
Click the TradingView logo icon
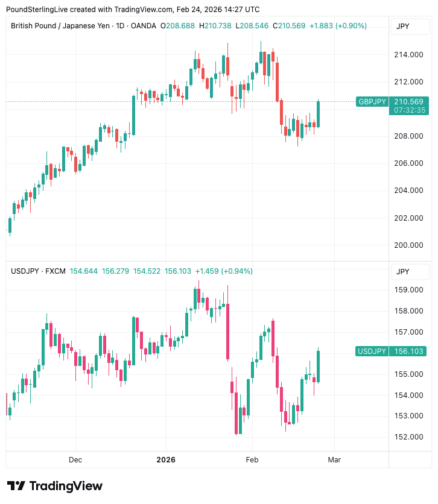coord(16,486)
